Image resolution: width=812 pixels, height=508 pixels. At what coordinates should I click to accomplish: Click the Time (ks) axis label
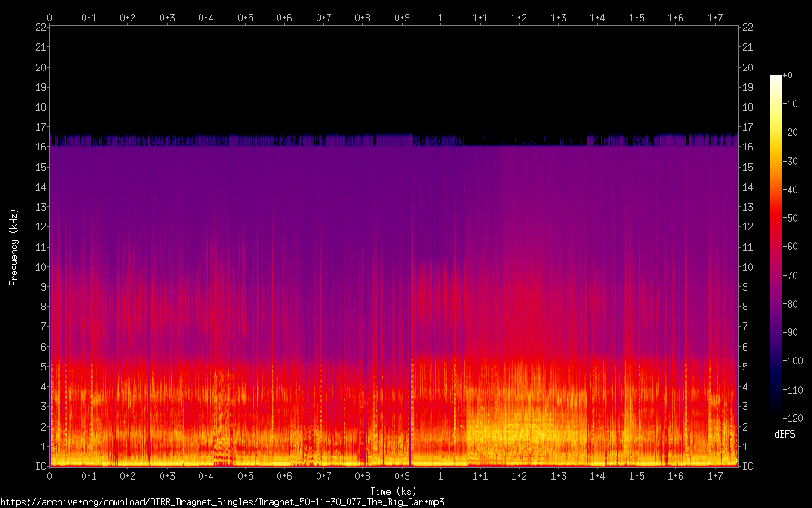click(x=393, y=492)
